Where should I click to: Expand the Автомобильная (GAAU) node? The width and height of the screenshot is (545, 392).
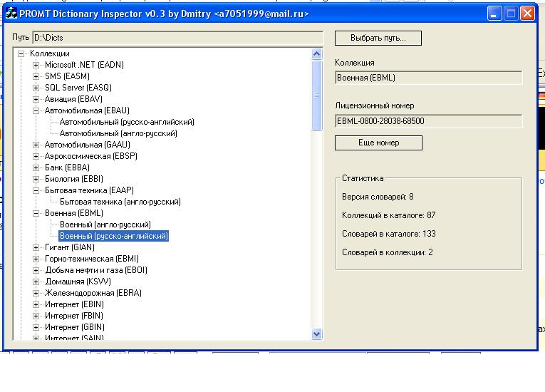tap(36, 145)
